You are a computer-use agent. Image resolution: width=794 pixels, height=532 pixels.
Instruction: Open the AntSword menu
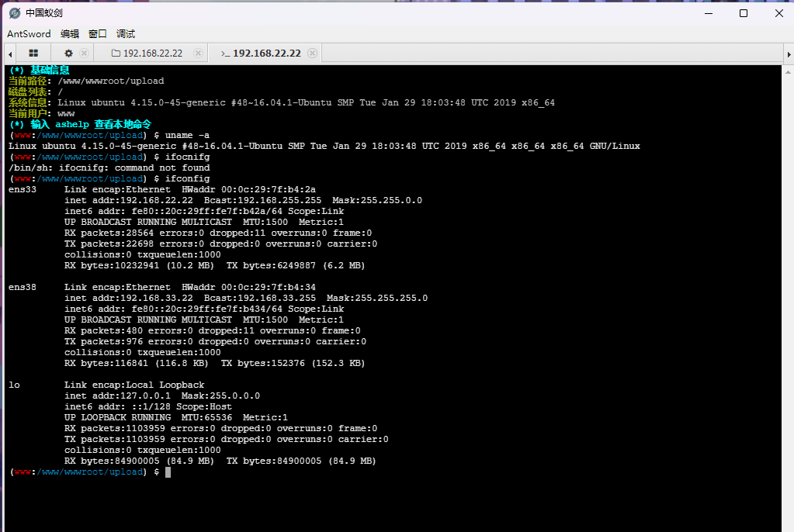29,34
